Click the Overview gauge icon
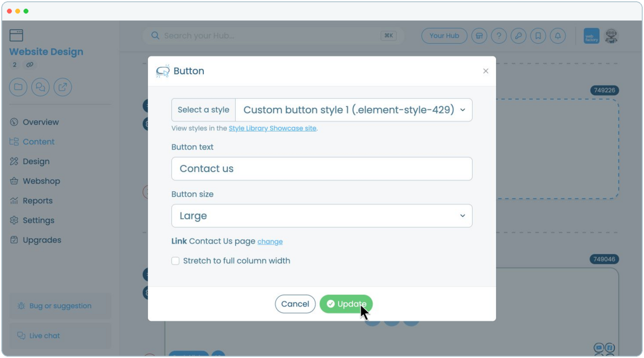 pyautogui.click(x=14, y=122)
